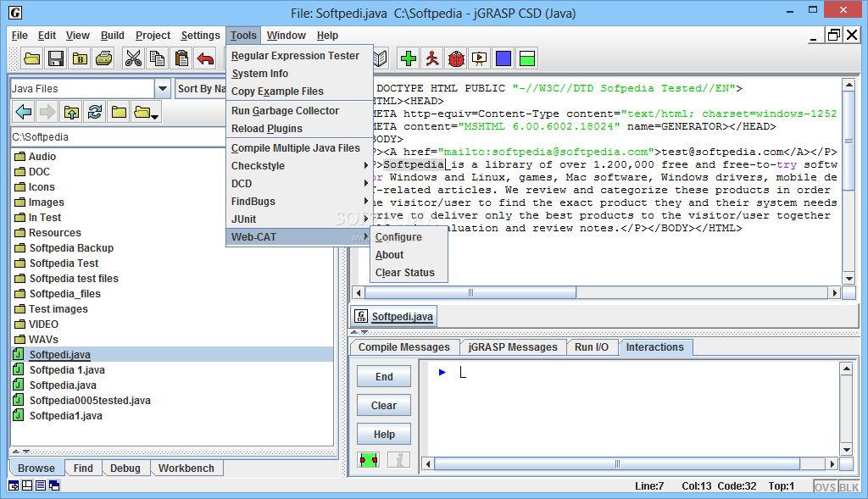The height and width of the screenshot is (499, 868).
Task: Switch to the jGRASP Messages tab
Action: (x=513, y=347)
